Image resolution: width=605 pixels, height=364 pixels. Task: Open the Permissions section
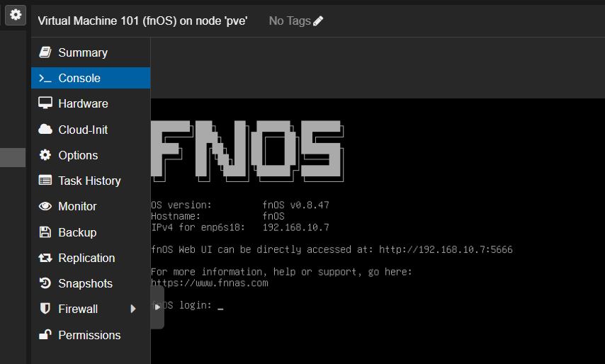(x=91, y=335)
